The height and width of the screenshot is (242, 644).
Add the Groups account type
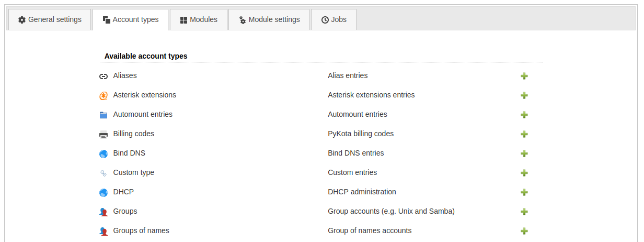[x=524, y=212]
